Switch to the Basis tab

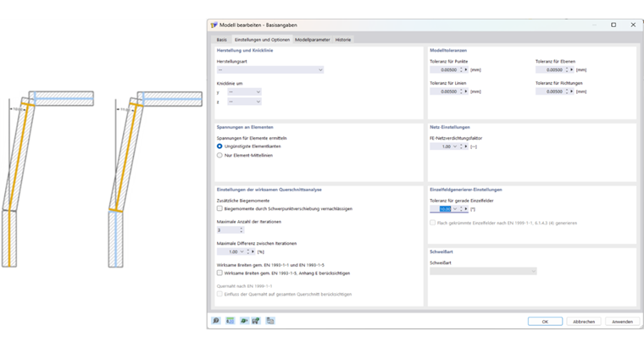[222, 40]
